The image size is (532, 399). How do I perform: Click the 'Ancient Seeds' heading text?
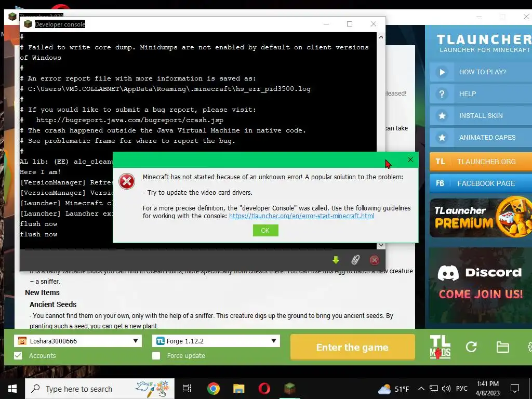[x=53, y=304]
